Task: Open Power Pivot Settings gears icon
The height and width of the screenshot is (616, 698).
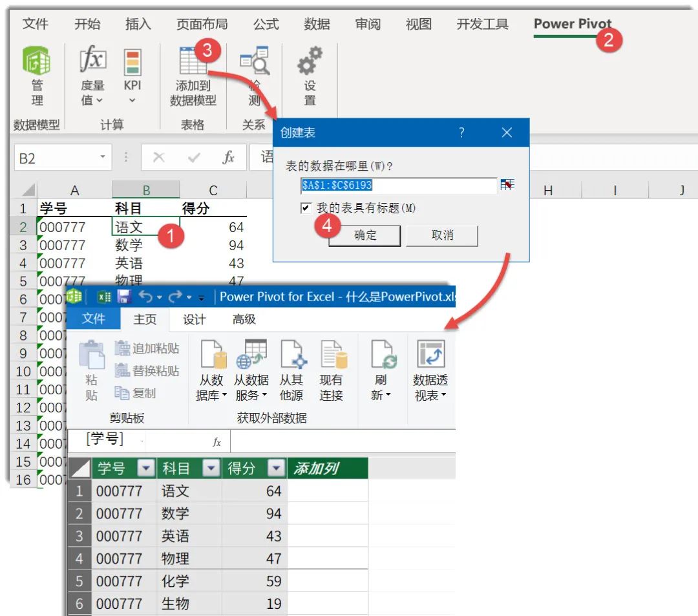Action: 310,60
